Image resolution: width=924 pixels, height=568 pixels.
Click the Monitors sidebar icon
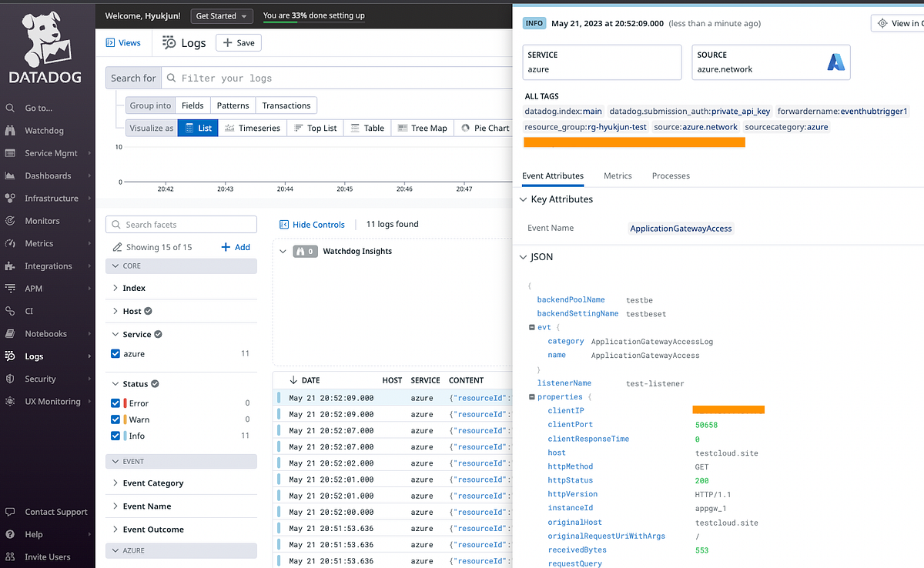[48, 221]
